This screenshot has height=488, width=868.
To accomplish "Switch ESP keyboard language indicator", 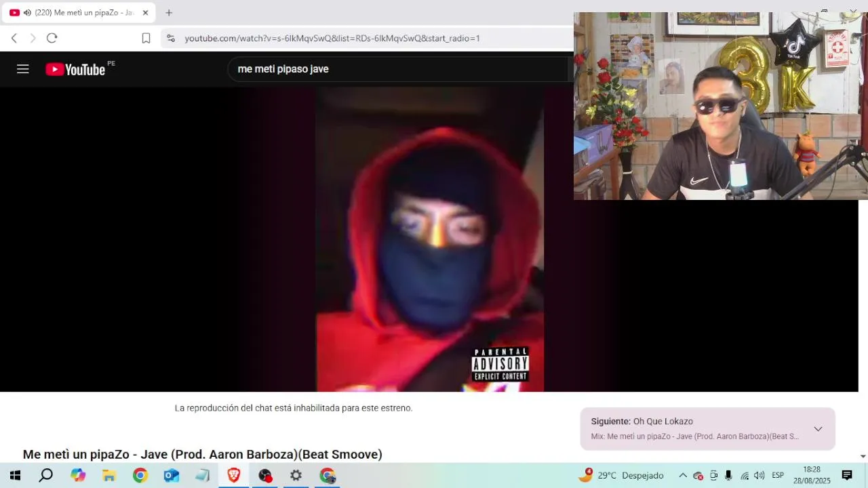I will (x=778, y=475).
